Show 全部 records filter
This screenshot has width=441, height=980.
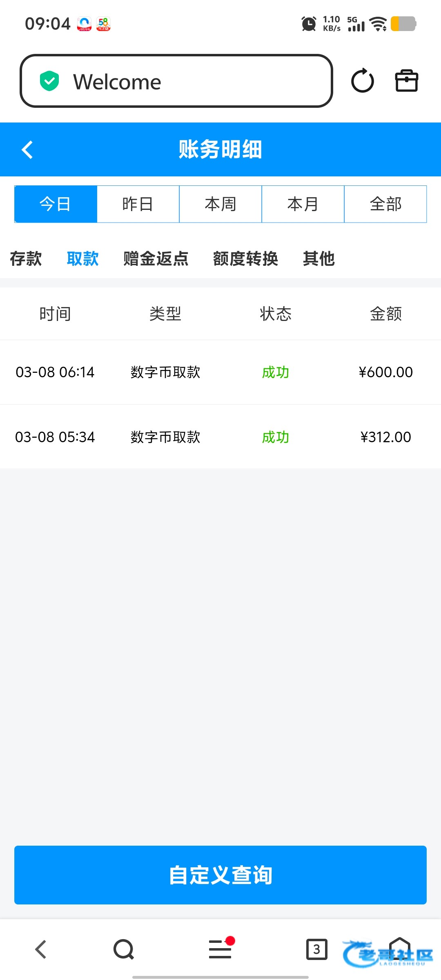click(x=385, y=204)
